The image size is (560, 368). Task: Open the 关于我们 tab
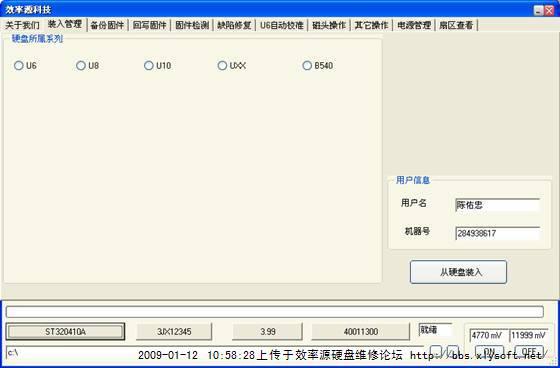click(22, 25)
